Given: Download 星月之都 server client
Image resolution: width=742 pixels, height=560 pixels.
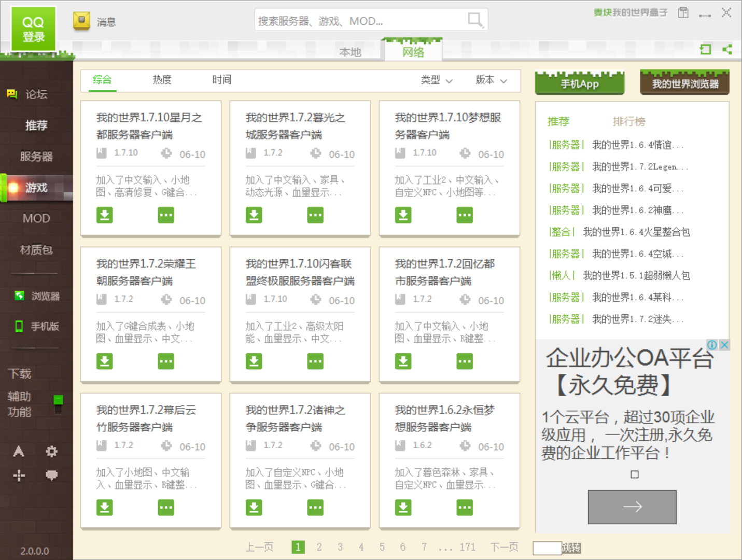Looking at the screenshot, I should coord(104,215).
